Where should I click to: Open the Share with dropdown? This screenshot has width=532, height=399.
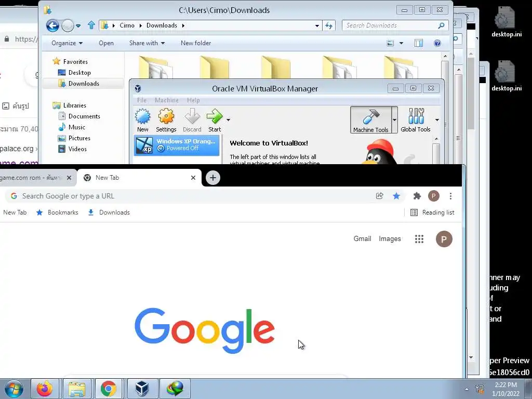click(147, 43)
